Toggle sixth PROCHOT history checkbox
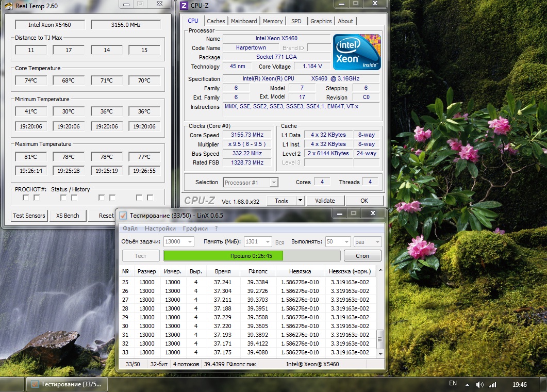The height and width of the screenshot is (392, 547). point(112,198)
